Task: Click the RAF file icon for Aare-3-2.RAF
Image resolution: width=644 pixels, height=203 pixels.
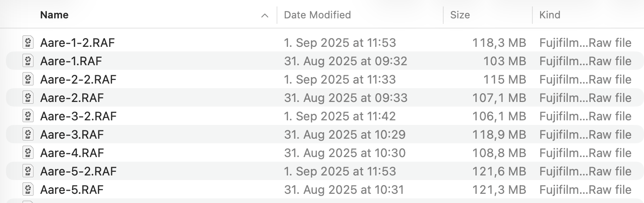Action: [x=28, y=116]
